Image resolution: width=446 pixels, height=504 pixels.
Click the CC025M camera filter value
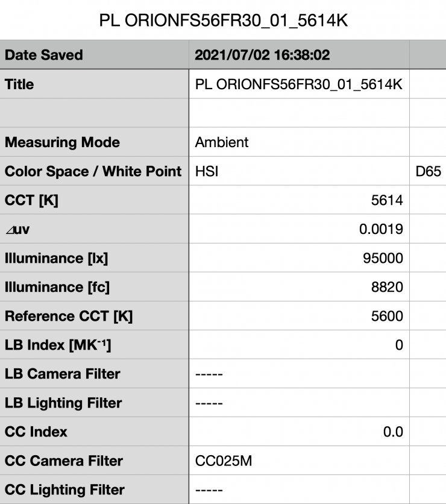click(x=223, y=461)
